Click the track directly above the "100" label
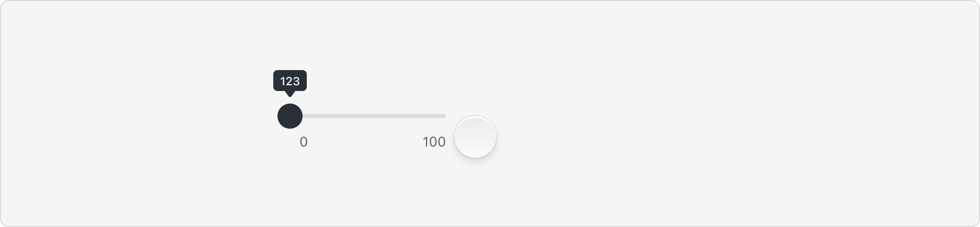The height and width of the screenshot is (227, 980). point(434,116)
